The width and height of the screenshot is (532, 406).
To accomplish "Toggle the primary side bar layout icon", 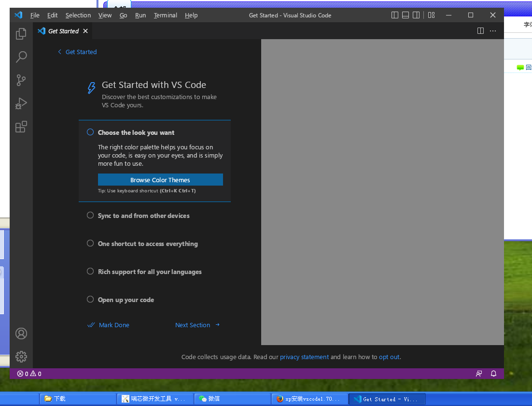I will coord(395,15).
